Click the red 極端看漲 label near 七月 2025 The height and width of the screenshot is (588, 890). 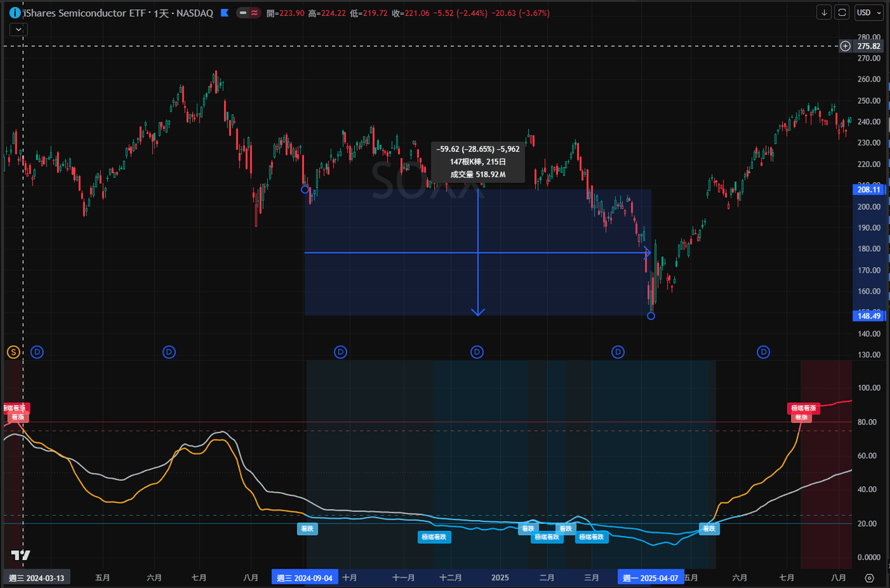pos(804,408)
